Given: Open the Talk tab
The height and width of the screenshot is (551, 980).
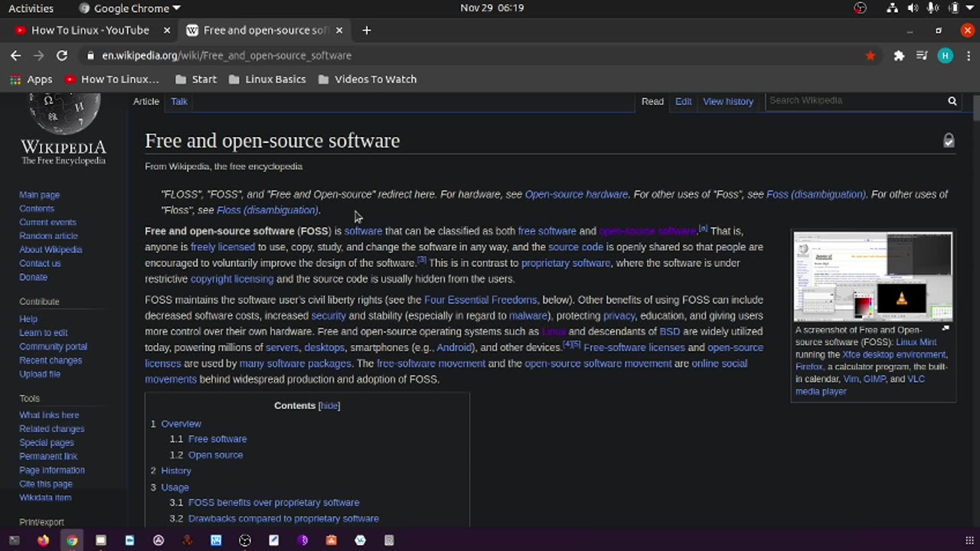Looking at the screenshot, I should point(179,101).
